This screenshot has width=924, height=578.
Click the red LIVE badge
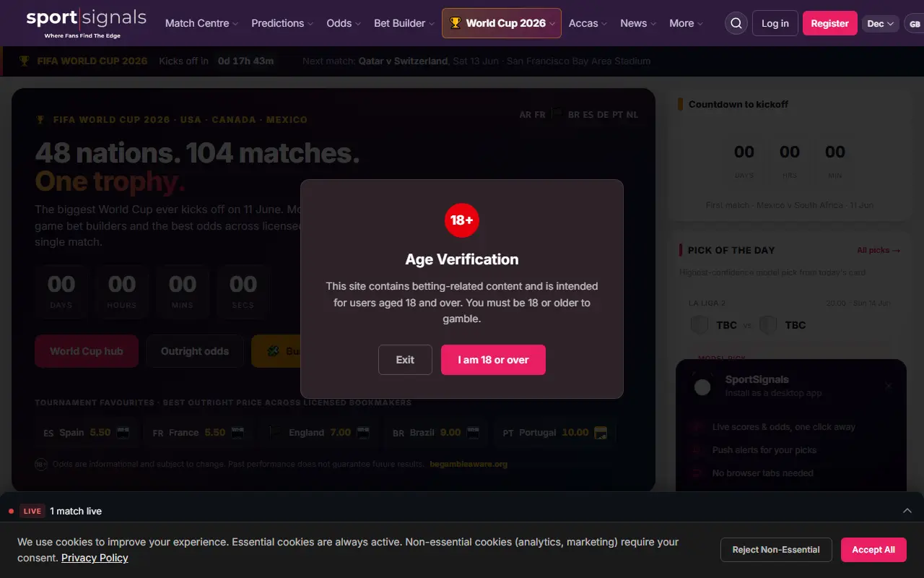coord(32,511)
